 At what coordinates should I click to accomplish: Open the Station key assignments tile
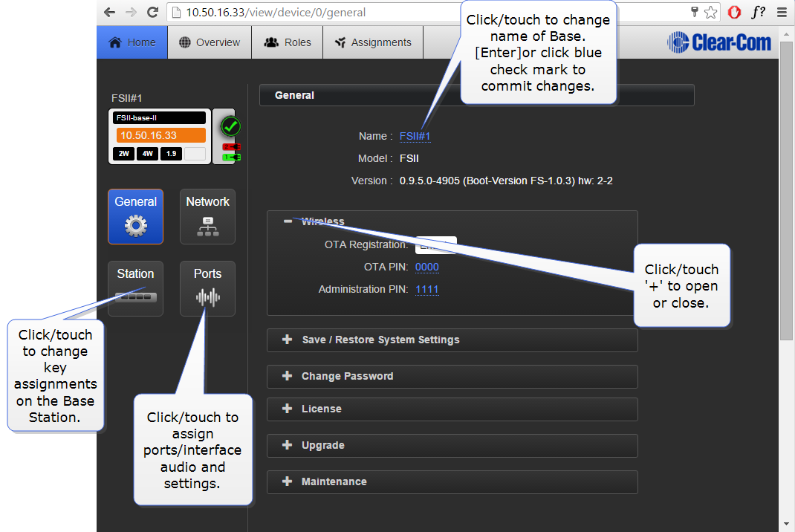point(135,288)
